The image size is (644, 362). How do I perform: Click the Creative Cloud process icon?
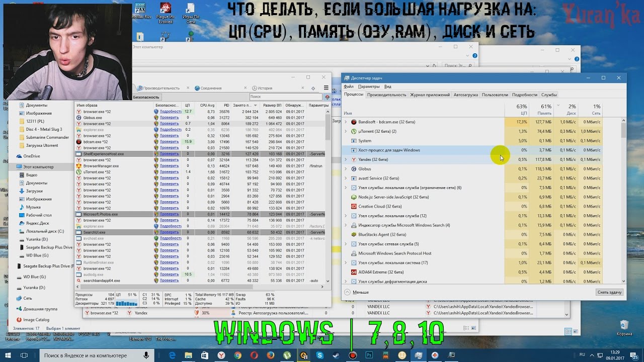(354, 206)
